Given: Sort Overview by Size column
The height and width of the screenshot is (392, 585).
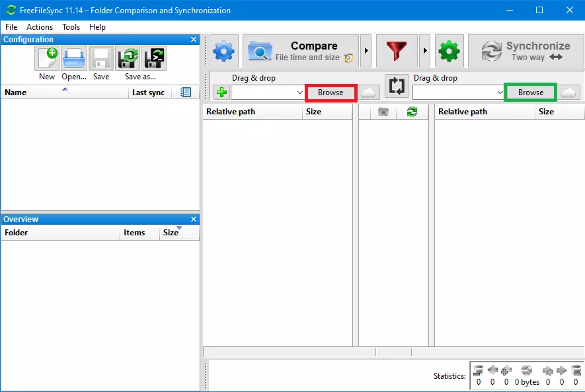Looking at the screenshot, I should pos(179,233).
